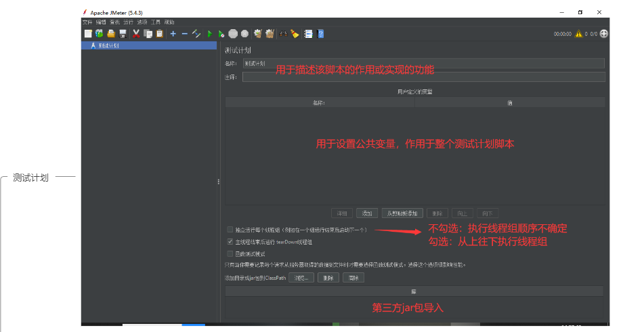Click the 添加 variable button
The image size is (644, 332).
pyautogui.click(x=367, y=213)
